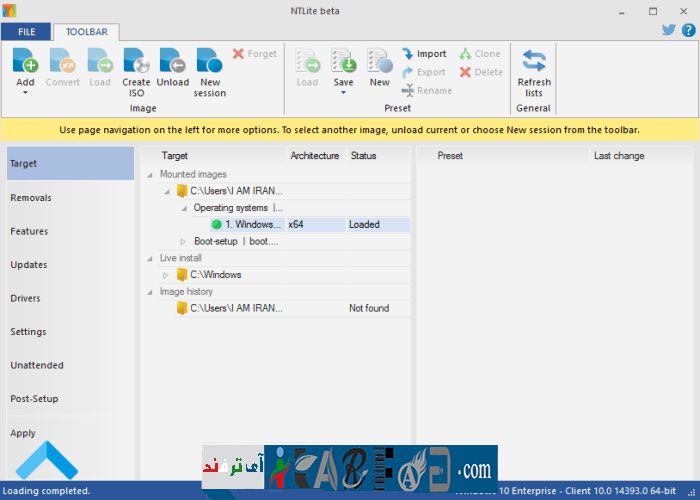700x500 pixels.
Task: Open the Twitter link icon
Action: (x=669, y=30)
